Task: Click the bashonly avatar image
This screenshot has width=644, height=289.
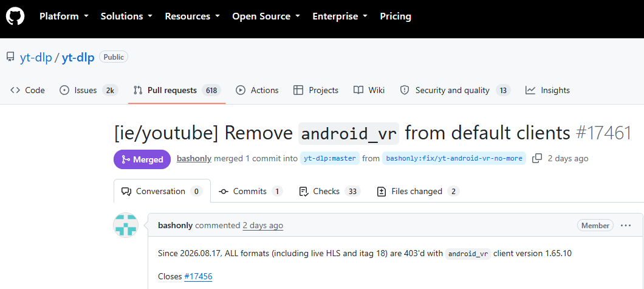Action: [x=126, y=225]
